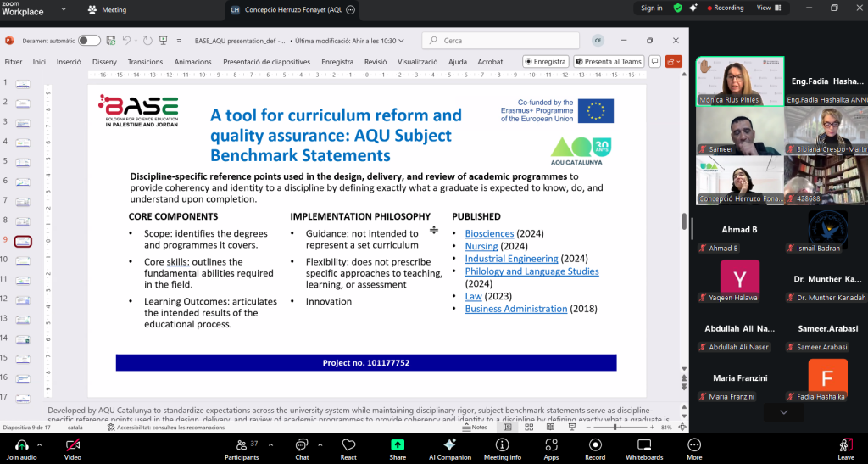Open the Chat panel

pos(302,444)
